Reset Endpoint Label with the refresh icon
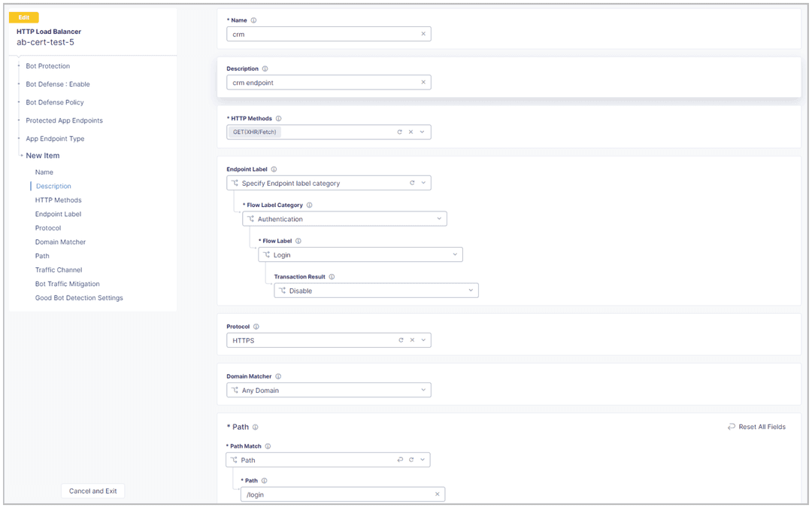812x508 pixels. (x=412, y=182)
